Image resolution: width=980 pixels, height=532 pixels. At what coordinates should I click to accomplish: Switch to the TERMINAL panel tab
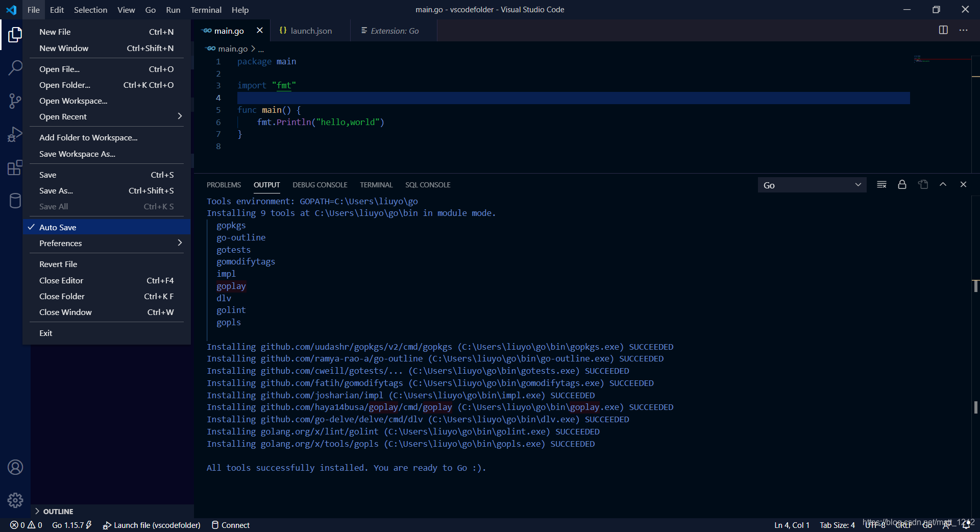click(x=376, y=185)
